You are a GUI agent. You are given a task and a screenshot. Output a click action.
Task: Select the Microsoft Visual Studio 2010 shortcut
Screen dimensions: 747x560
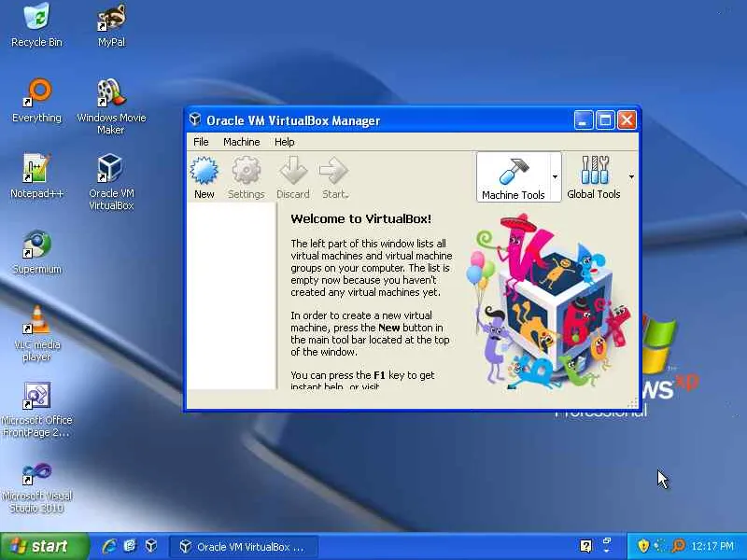36,485
